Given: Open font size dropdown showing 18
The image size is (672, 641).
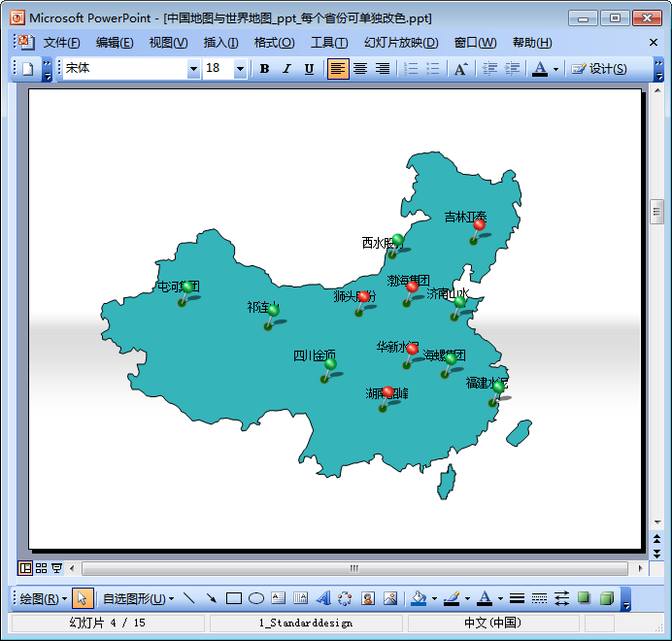Looking at the screenshot, I should 241,69.
